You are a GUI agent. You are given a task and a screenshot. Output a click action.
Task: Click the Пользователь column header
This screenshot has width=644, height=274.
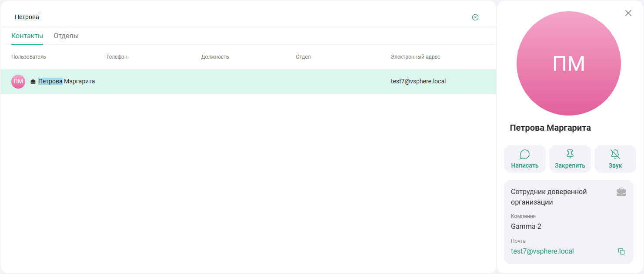pyautogui.click(x=29, y=57)
